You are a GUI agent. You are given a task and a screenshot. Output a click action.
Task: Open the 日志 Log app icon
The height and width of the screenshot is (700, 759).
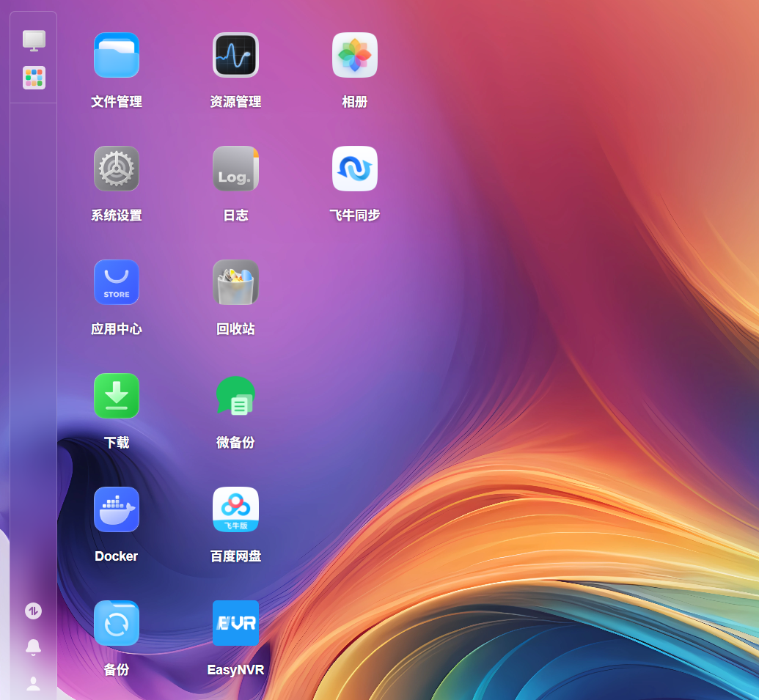(235, 169)
